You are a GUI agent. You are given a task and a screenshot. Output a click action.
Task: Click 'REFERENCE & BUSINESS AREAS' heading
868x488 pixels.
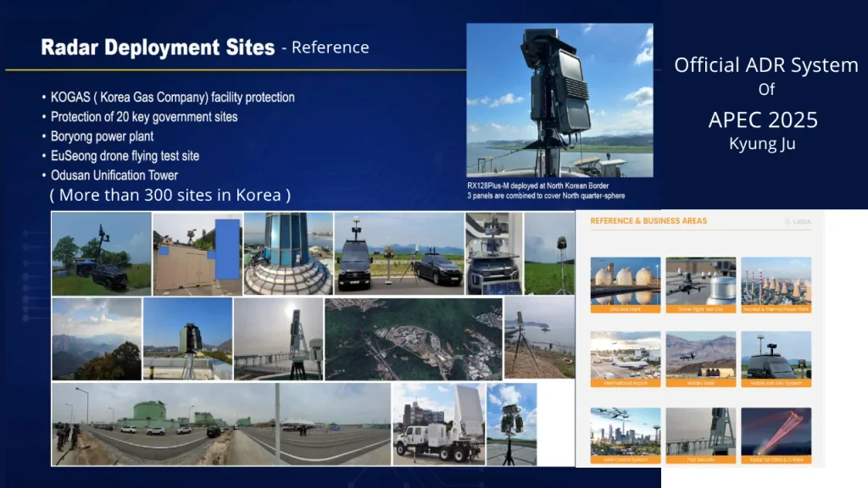click(648, 221)
